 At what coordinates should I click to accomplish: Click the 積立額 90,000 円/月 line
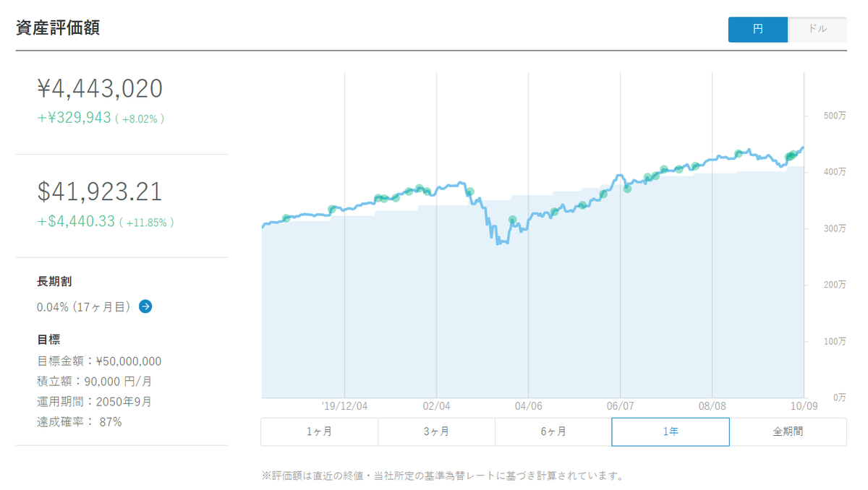pos(95,382)
